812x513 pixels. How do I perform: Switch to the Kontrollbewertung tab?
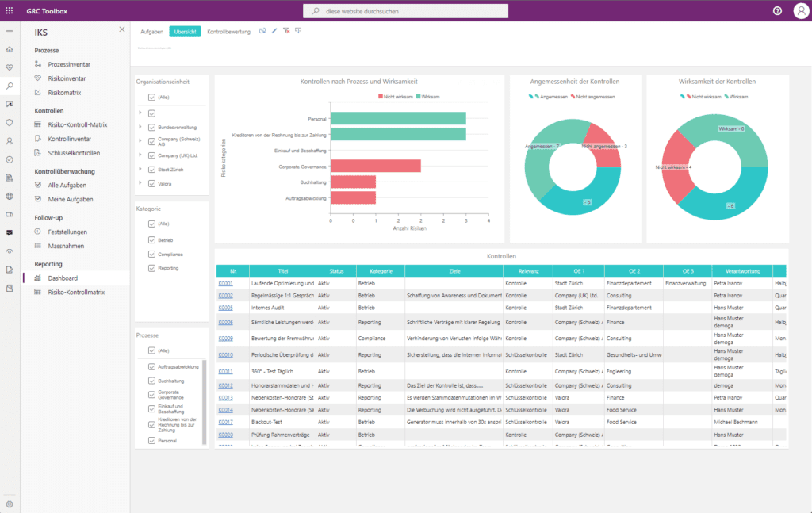[228, 32]
